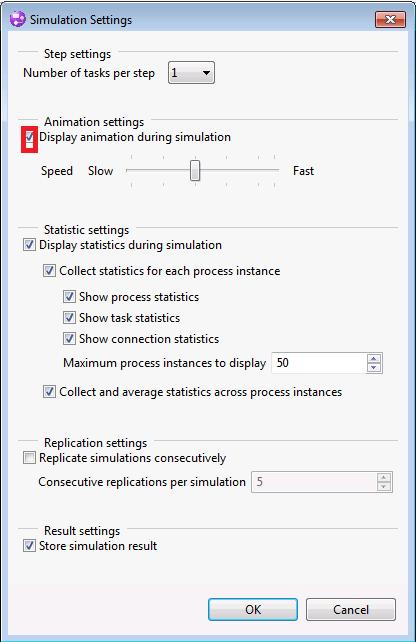Click the Maximum process instances to display field
The width and height of the screenshot is (416, 642).
click(x=319, y=363)
